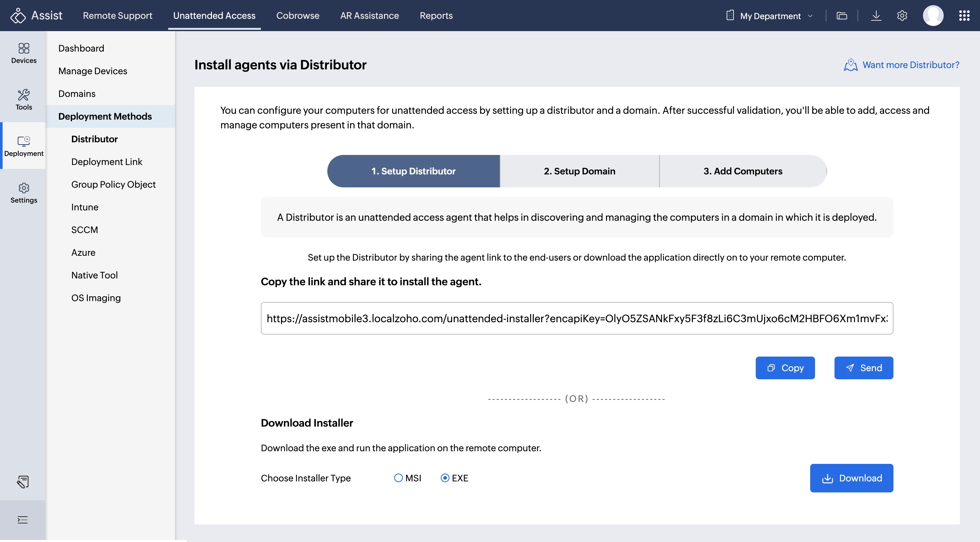Viewport: 980px width, 542px height.
Task: Click the agent installer URL field
Action: [x=576, y=319]
